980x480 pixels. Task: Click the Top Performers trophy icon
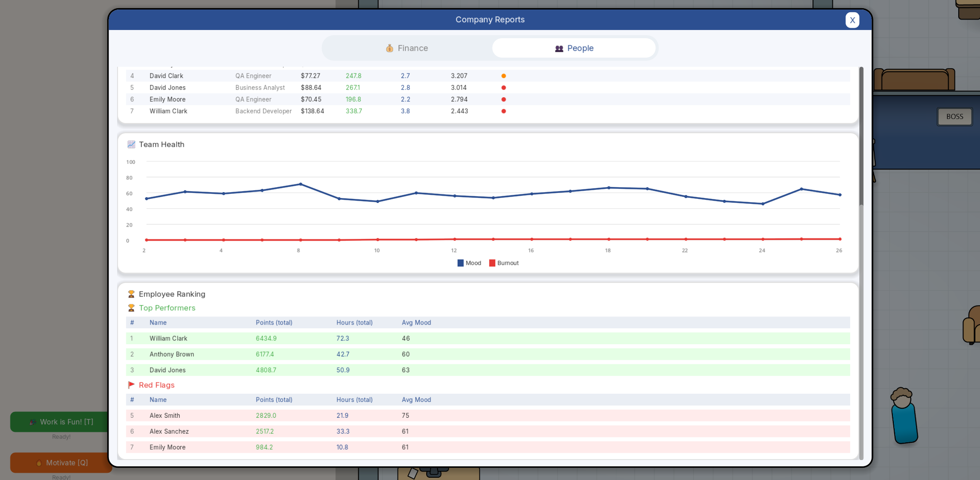131,308
